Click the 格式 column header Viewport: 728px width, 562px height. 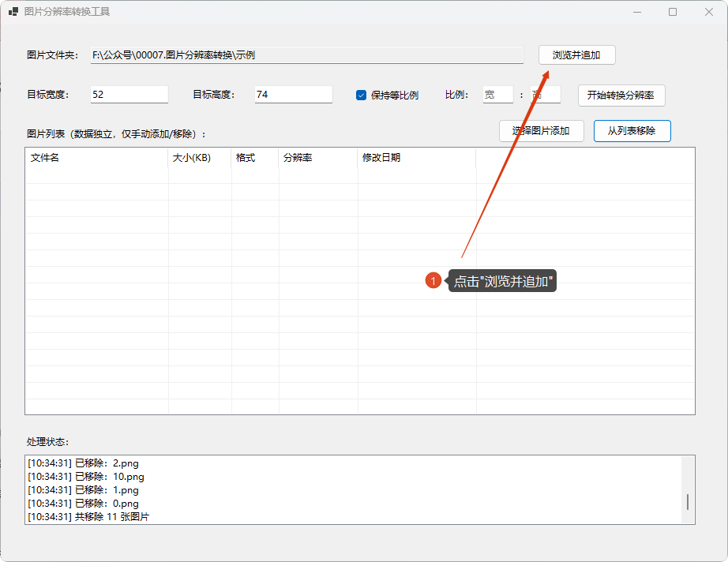(255, 158)
